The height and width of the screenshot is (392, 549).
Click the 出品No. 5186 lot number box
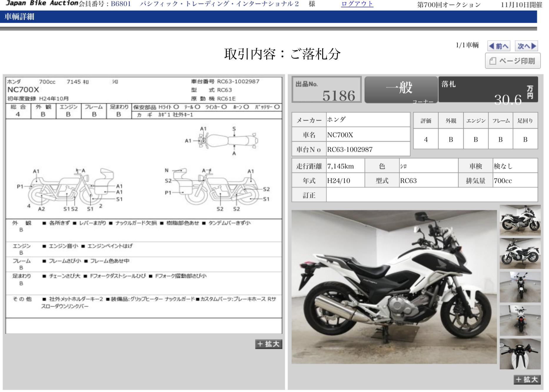pos(327,90)
